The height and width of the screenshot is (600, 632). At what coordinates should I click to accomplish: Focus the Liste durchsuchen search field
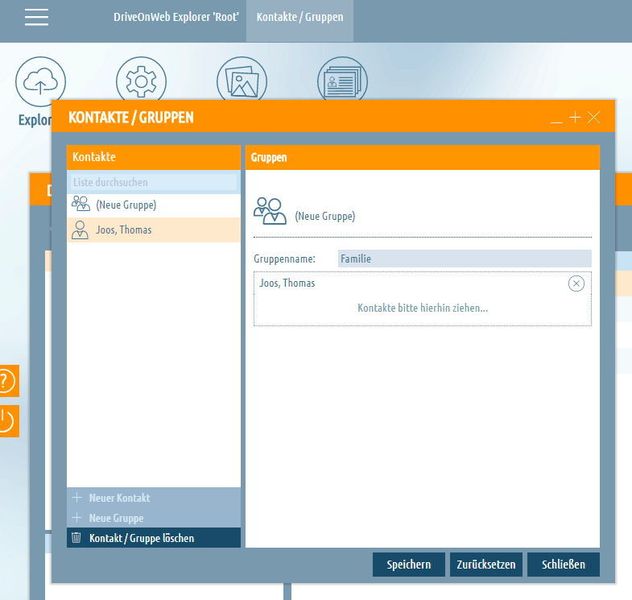point(154,182)
